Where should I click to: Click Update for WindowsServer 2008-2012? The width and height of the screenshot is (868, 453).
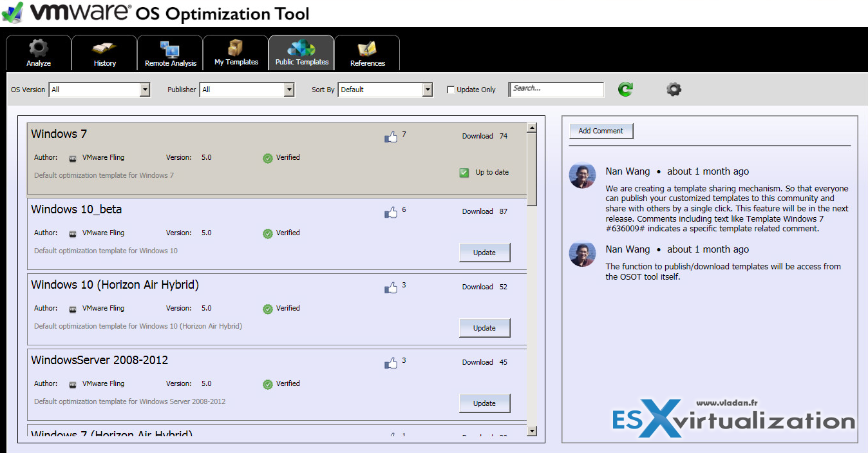pyautogui.click(x=484, y=403)
